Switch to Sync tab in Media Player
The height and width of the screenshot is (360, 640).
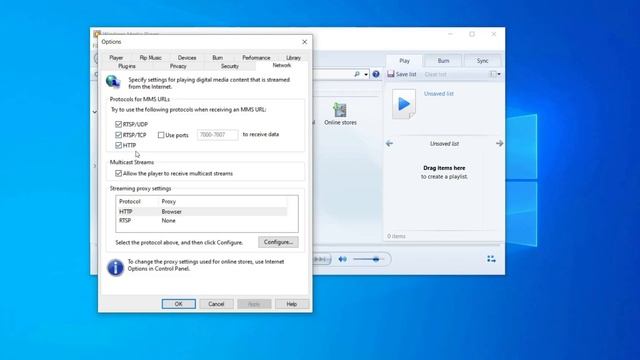482,61
